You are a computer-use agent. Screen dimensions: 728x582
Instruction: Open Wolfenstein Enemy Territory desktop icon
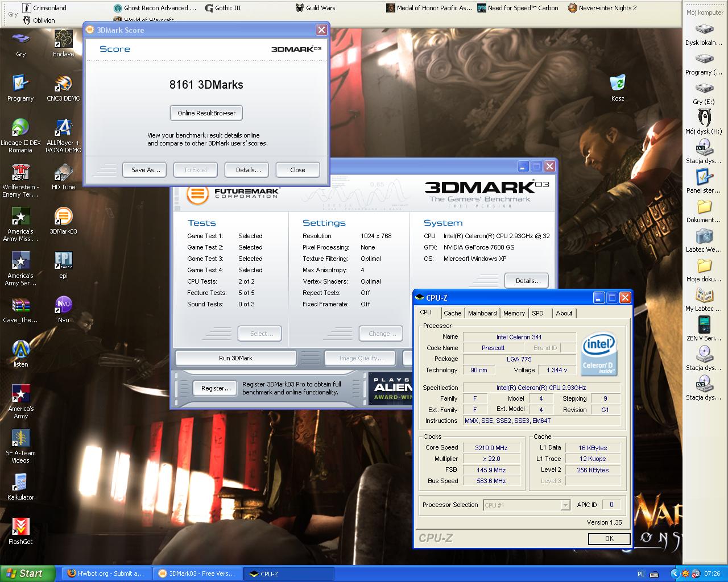pos(21,180)
